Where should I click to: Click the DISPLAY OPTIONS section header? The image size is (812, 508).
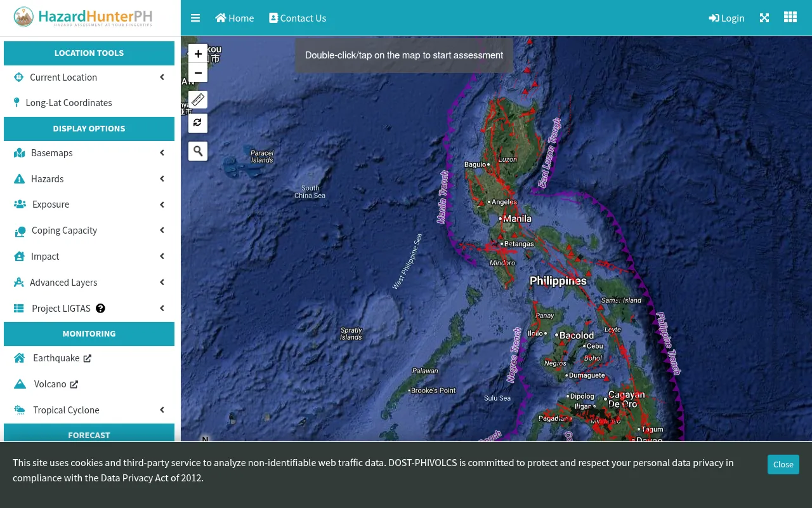click(x=89, y=129)
